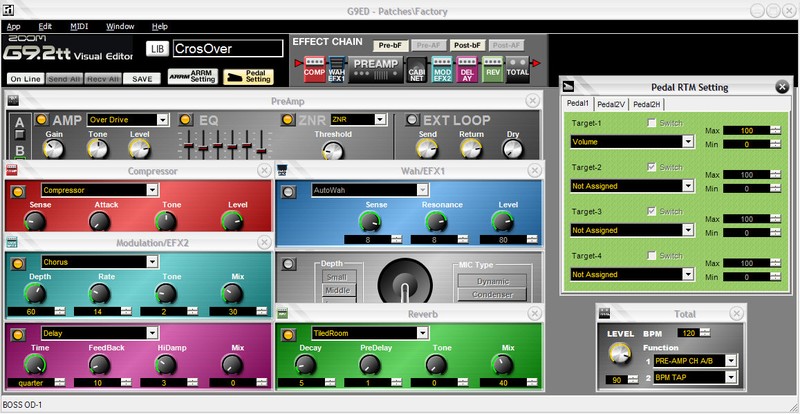Viewport: 800px width, 414px height.
Task: Click the PreAmp panel title icon
Action: [13, 101]
